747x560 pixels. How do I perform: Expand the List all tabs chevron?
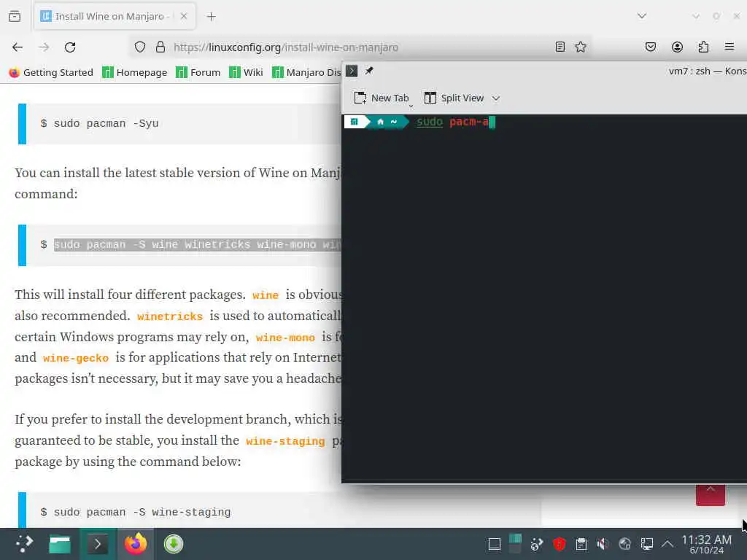click(642, 16)
